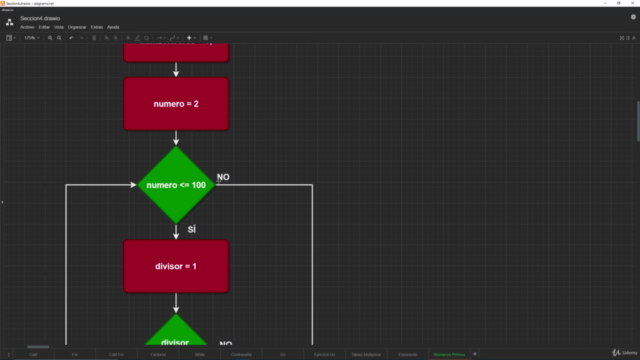
Task: Open the view panels dropdown in toolbar
Action: 11,38
